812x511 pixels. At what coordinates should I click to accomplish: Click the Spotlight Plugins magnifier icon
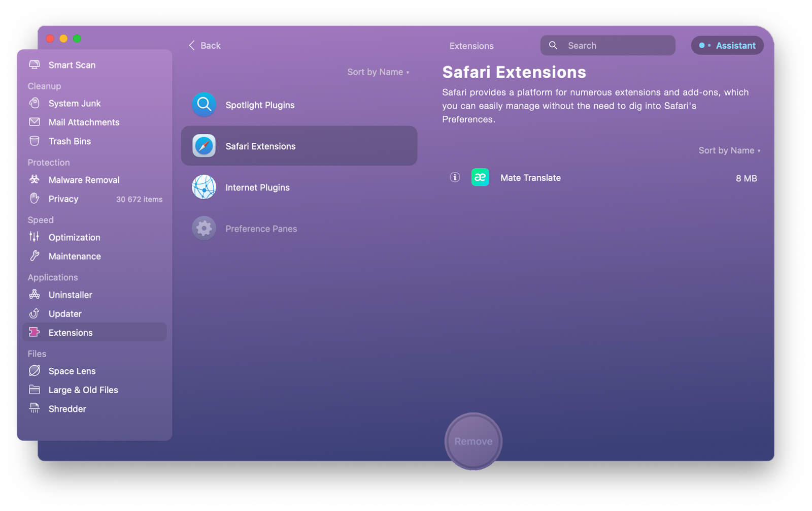204,105
